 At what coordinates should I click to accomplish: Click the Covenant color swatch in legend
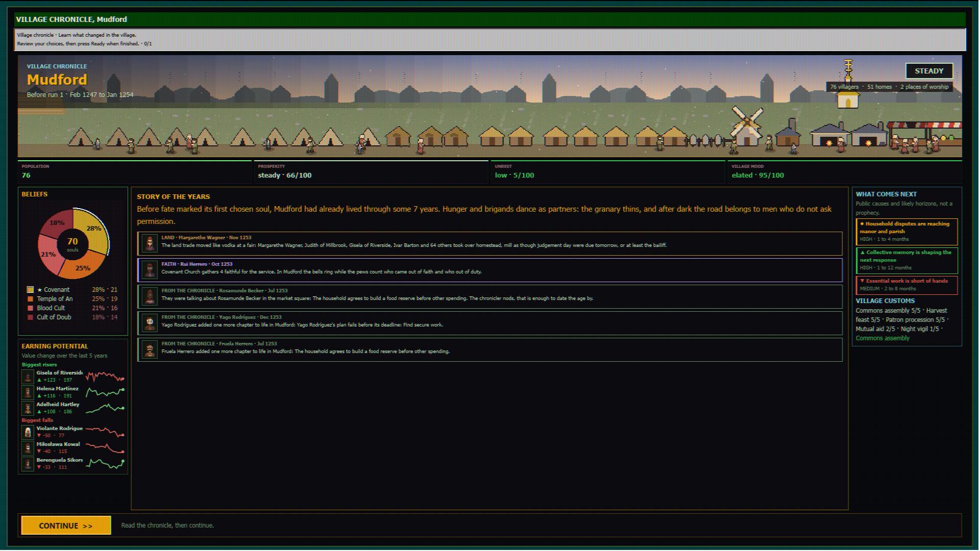(31, 290)
